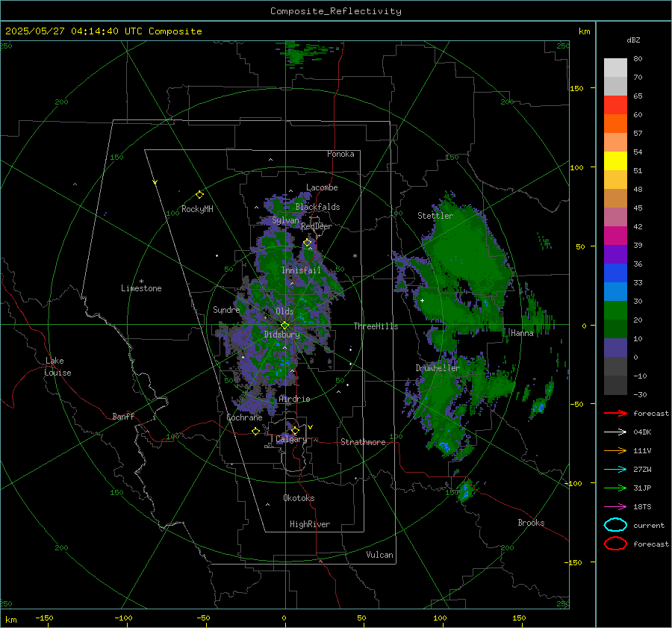Image resolution: width=672 pixels, height=628 pixels.
Task: Click the white 04DK arrow legend icon
Action: click(x=615, y=432)
